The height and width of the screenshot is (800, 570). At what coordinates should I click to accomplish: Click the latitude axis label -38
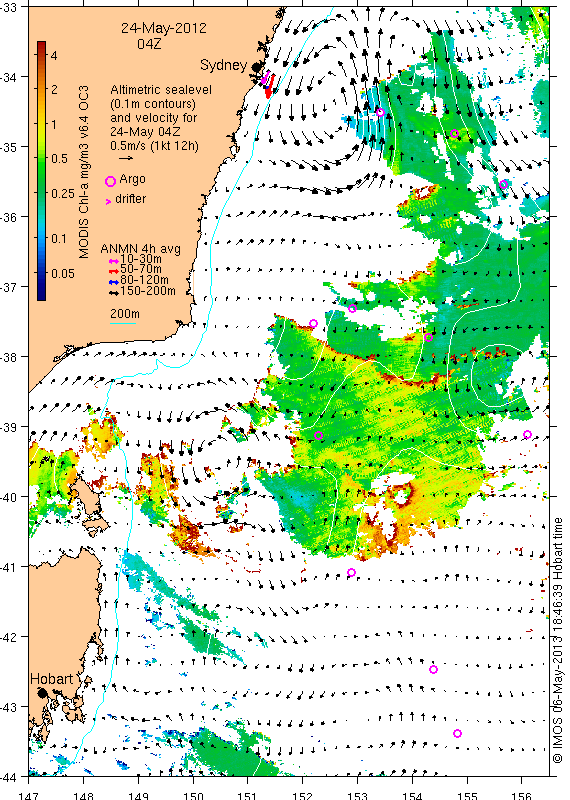[8, 357]
